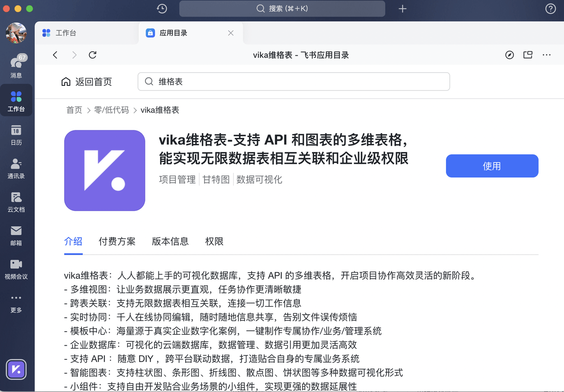Screen dimensions: 564x392
Task: Open the history clock icon
Action: click(x=162, y=8)
